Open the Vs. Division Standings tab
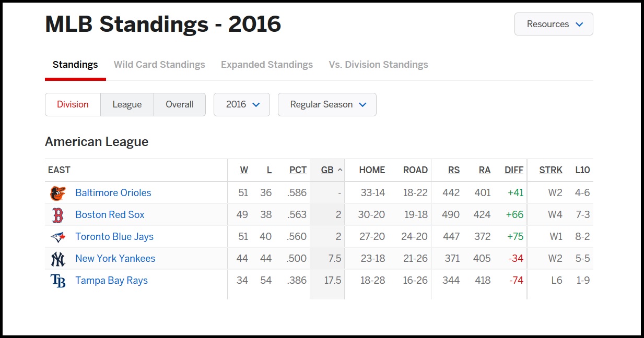The height and width of the screenshot is (338, 644). click(378, 65)
